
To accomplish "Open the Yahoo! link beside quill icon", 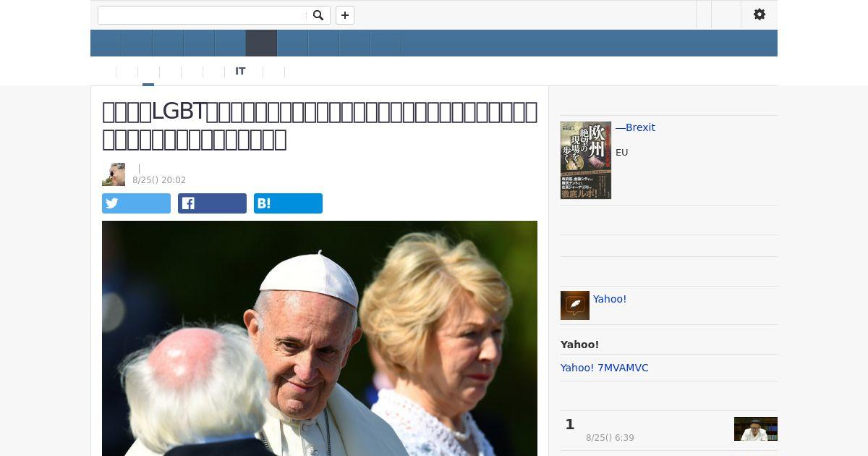I will [610, 299].
